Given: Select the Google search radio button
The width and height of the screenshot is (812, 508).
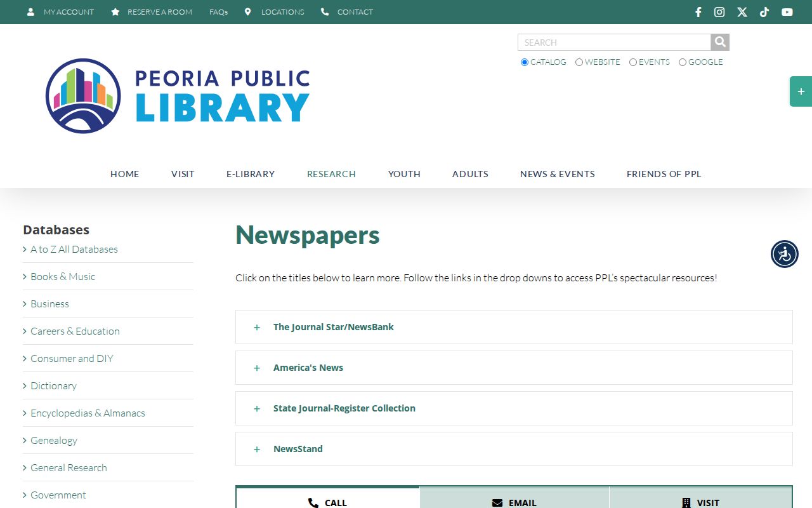Looking at the screenshot, I should pos(683,62).
